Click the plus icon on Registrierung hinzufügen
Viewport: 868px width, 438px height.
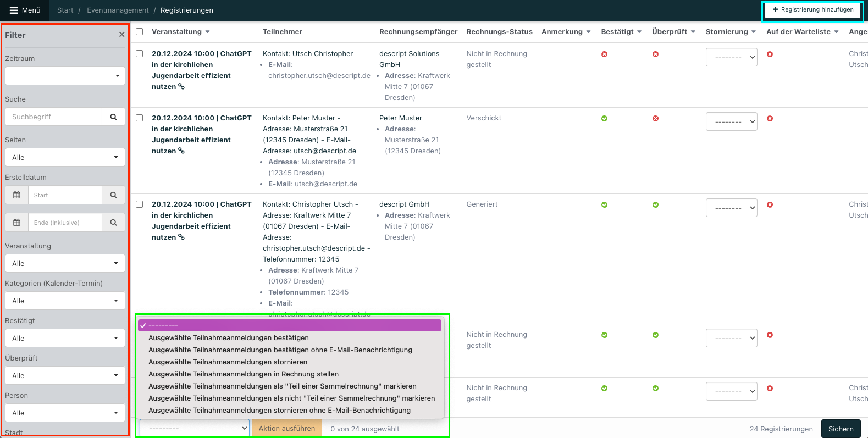pos(775,9)
